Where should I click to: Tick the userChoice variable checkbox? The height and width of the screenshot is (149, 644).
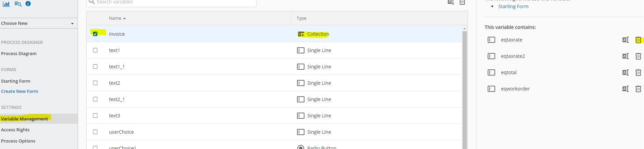pos(95,132)
